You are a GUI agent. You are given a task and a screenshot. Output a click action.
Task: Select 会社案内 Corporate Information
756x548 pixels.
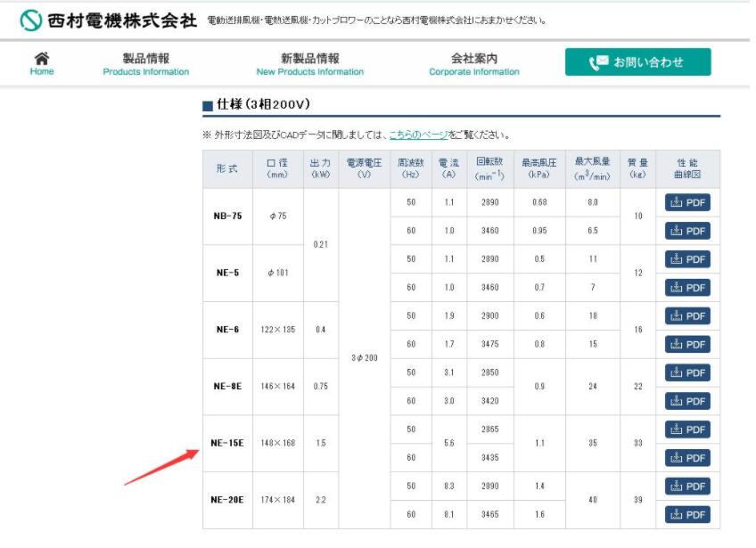472,63
